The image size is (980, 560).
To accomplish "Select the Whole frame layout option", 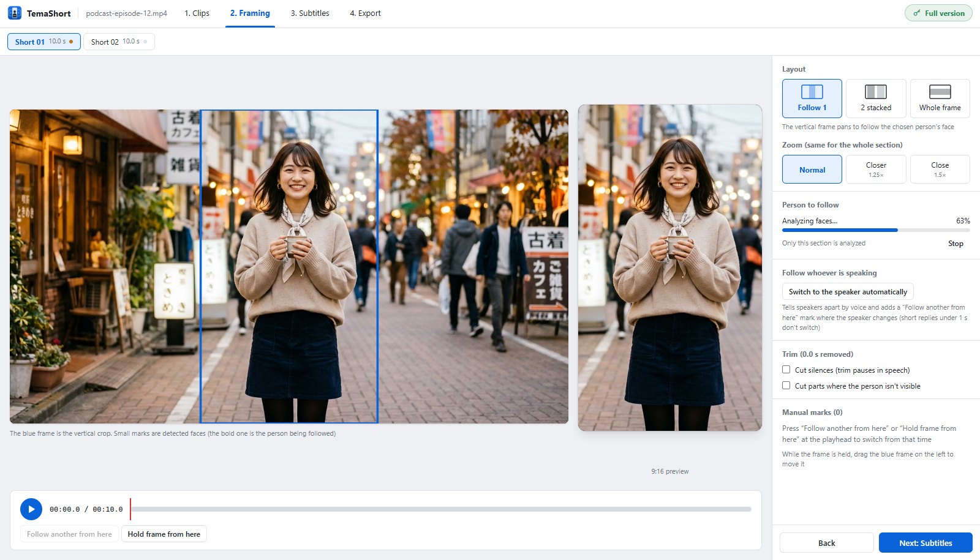I will click(940, 99).
